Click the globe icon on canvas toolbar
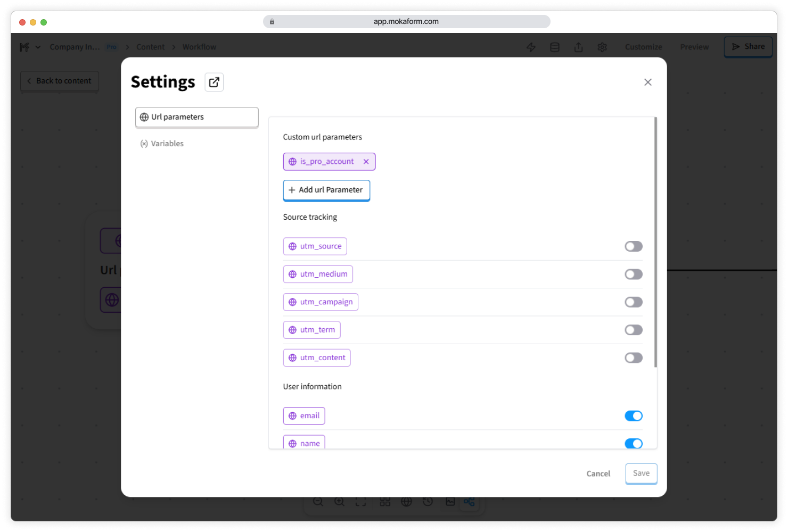 [406, 502]
